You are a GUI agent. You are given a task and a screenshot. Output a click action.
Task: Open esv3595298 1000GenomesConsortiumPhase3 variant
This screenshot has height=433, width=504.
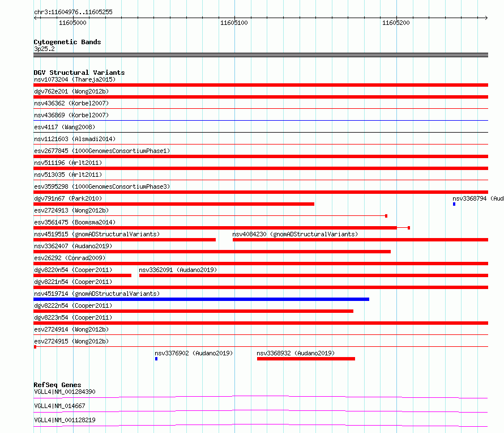(x=102, y=186)
